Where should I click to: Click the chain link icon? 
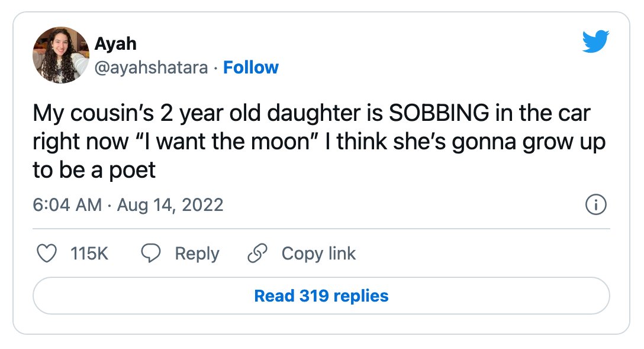click(x=257, y=253)
